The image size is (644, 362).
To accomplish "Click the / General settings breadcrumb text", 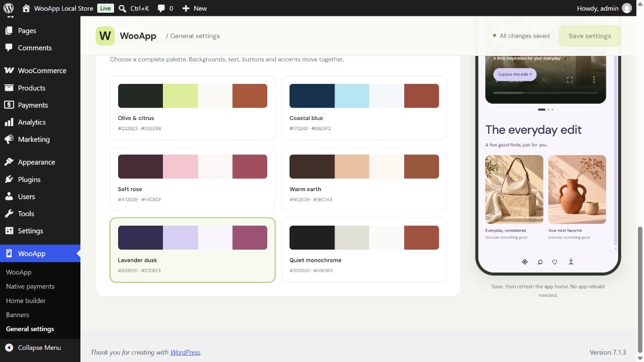I will [x=193, y=36].
